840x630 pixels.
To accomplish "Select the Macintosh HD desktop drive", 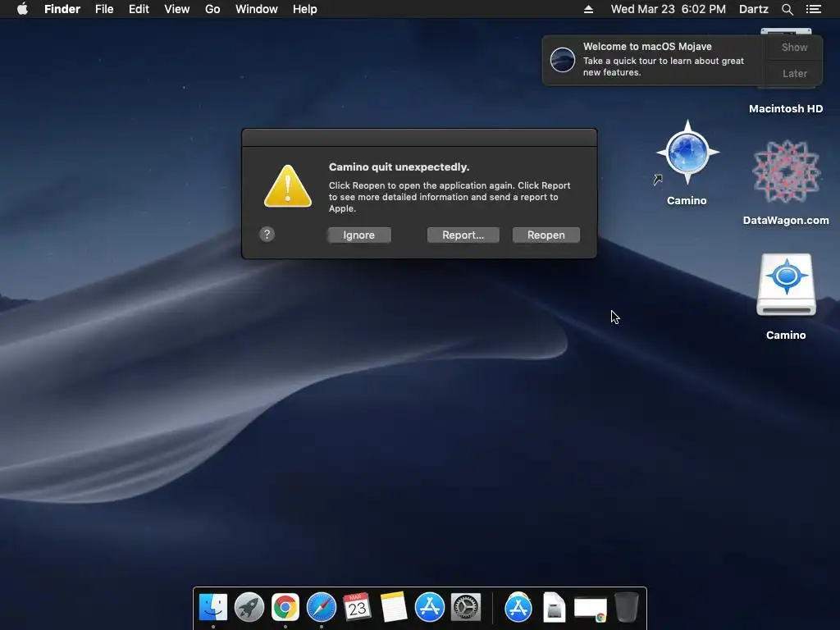I will coord(786,109).
